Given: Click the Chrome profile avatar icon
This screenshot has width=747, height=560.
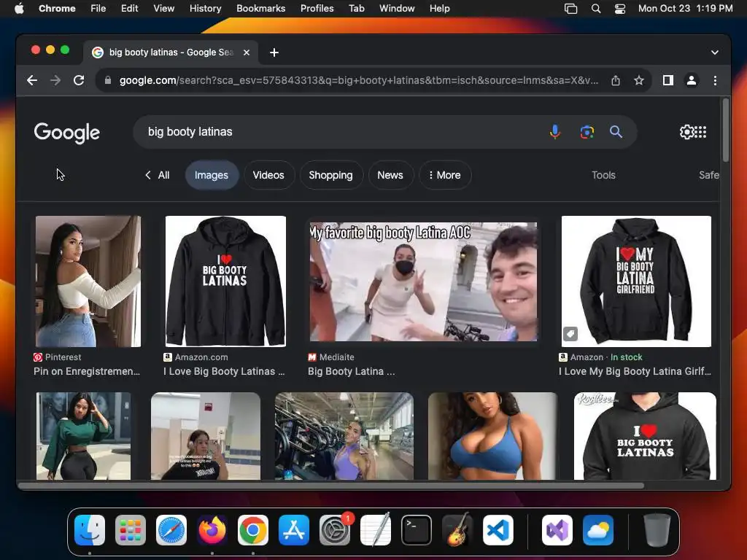Looking at the screenshot, I should (x=692, y=80).
